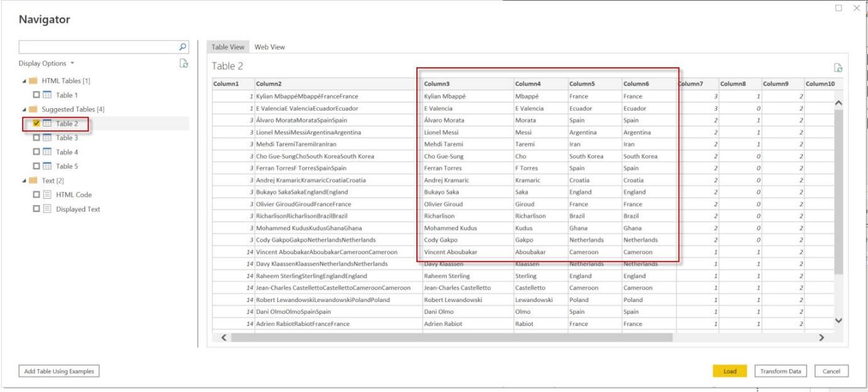Select the Column9 header
This screenshot has width=868, height=392.
pos(782,84)
